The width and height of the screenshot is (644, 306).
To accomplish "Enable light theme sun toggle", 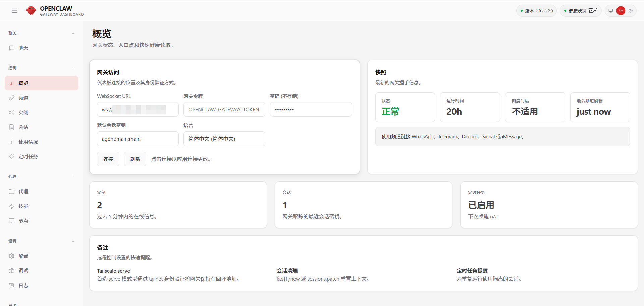I will tap(621, 11).
